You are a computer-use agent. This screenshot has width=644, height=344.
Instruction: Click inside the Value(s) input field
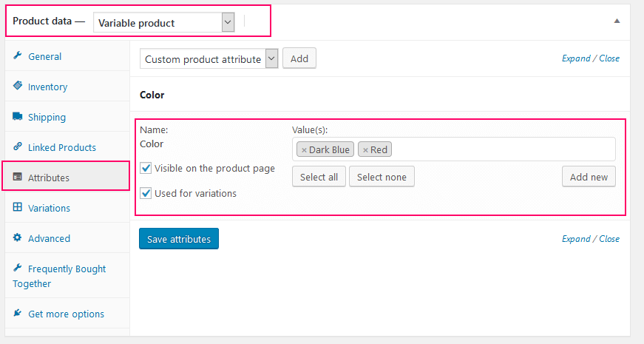point(503,149)
